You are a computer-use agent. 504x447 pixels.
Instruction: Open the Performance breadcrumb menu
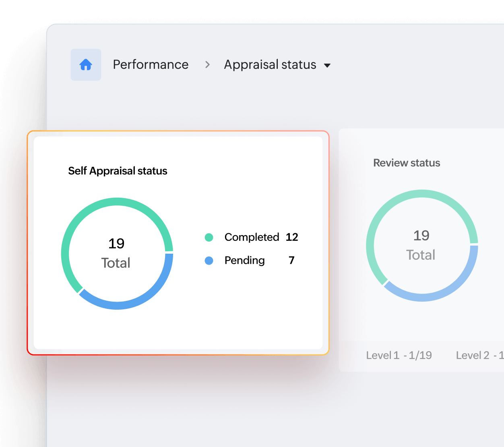[x=151, y=64]
